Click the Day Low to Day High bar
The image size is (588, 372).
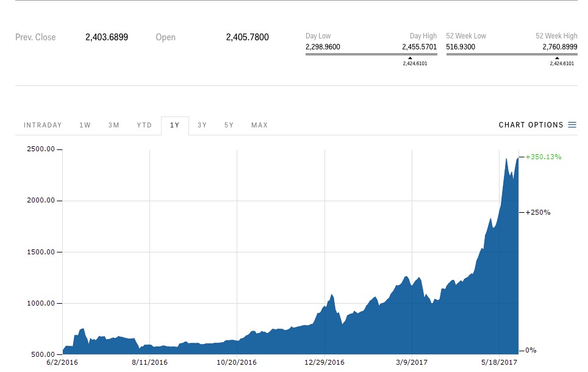tap(371, 54)
